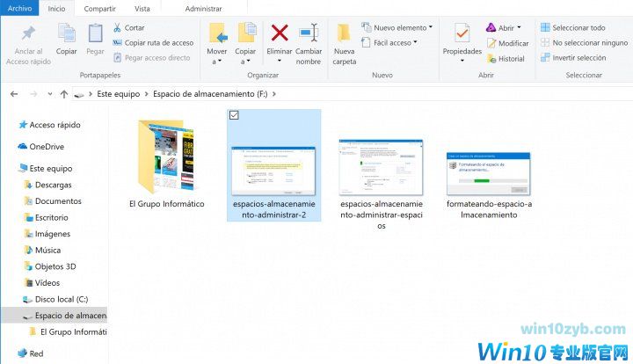Open Objetos 3D in the sidebar
This screenshot has height=364, width=633.
[x=50, y=266]
